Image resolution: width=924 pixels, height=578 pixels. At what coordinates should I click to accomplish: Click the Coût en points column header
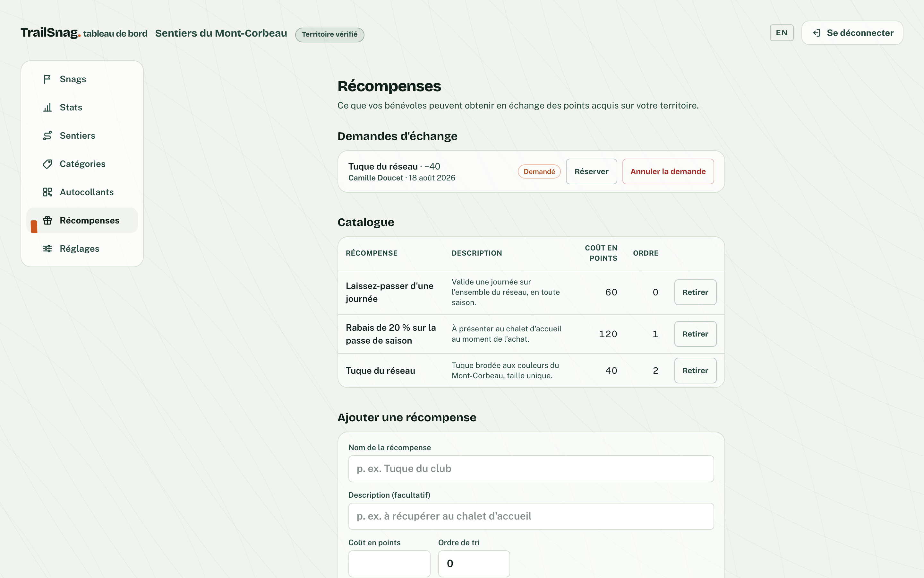coord(601,253)
